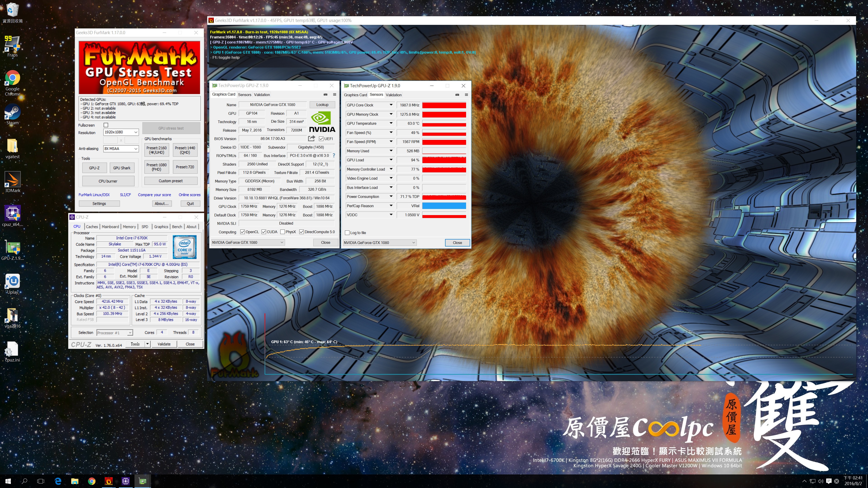Switch to CPU-Z taskbar icon

(x=126, y=481)
